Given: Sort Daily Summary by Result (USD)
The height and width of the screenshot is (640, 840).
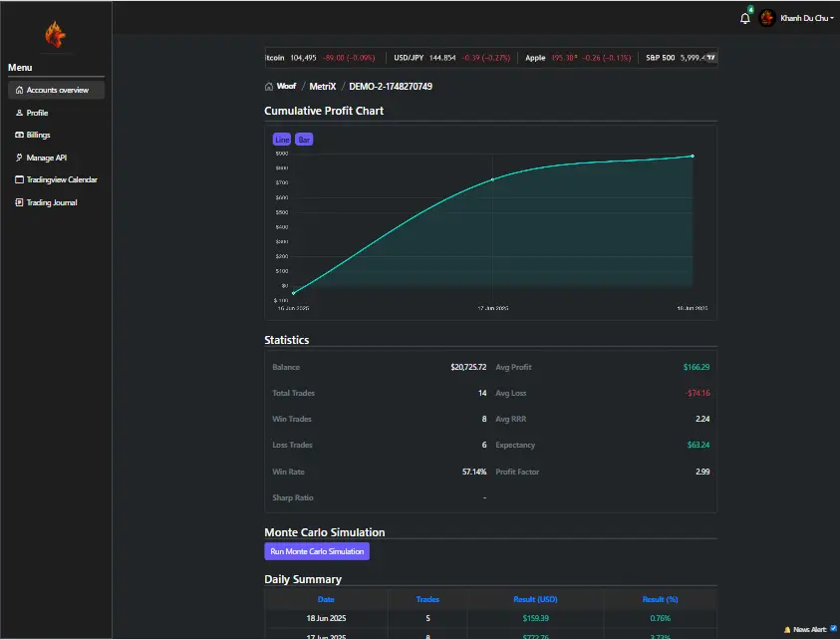Looking at the screenshot, I should pos(537,599).
